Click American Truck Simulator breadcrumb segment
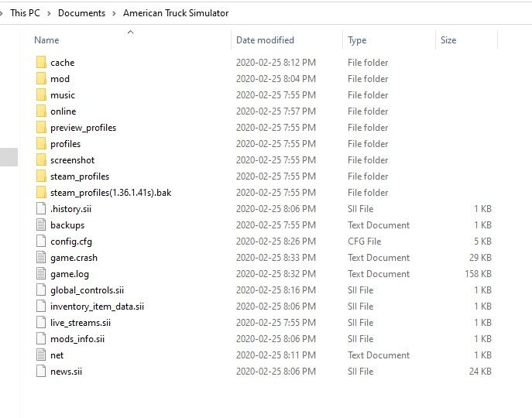Image resolution: width=532 pixels, height=418 pixels. tap(176, 13)
